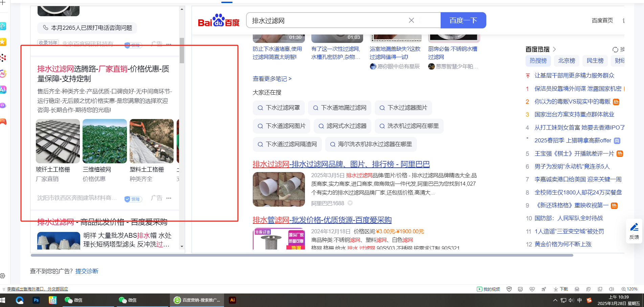Click the ad preview panel scroll-down arrow
The image size is (644, 307).
[182, 247]
